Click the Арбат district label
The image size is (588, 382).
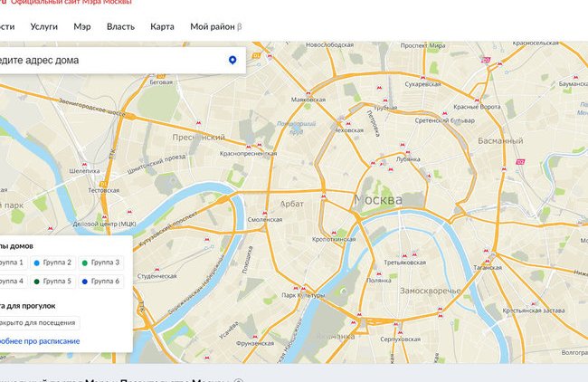coord(292,204)
